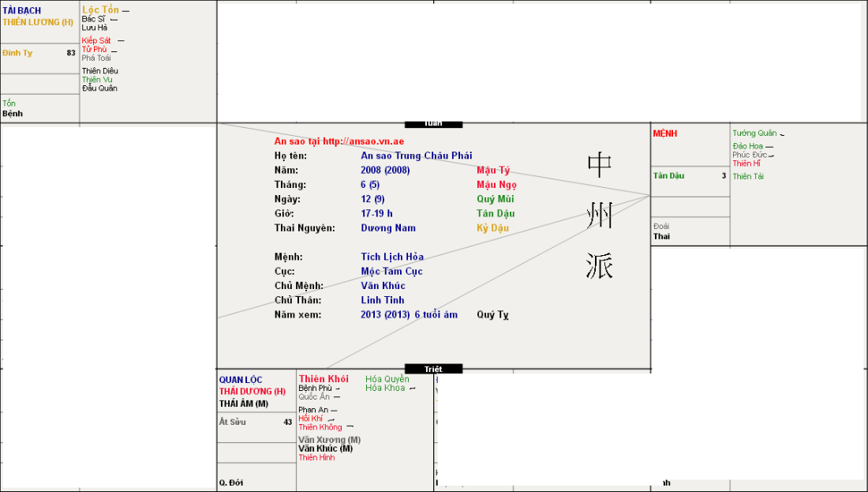Select the Văn Xương (M) star
868x492 pixels.
[329, 439]
